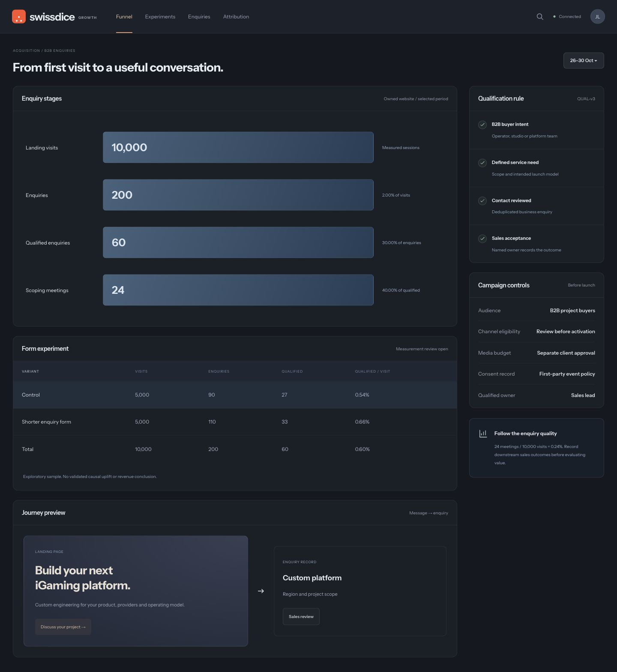This screenshot has height=672, width=617.
Task: Select the Landing visits 10,000 bar
Action: pos(238,147)
